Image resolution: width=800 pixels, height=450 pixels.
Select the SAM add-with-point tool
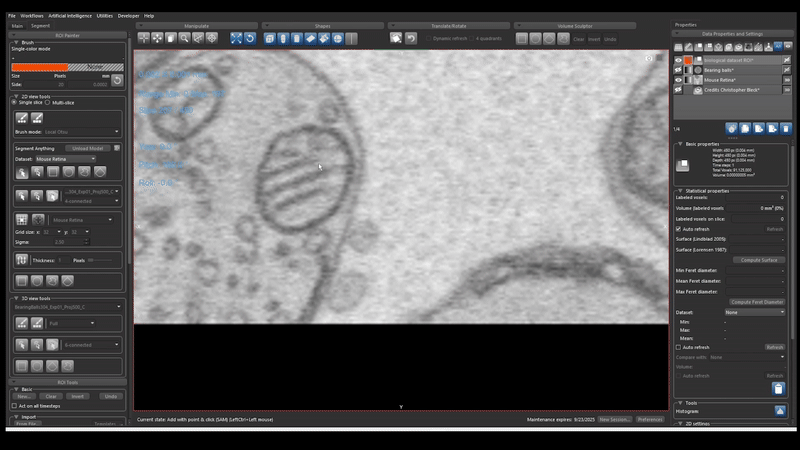[22, 172]
